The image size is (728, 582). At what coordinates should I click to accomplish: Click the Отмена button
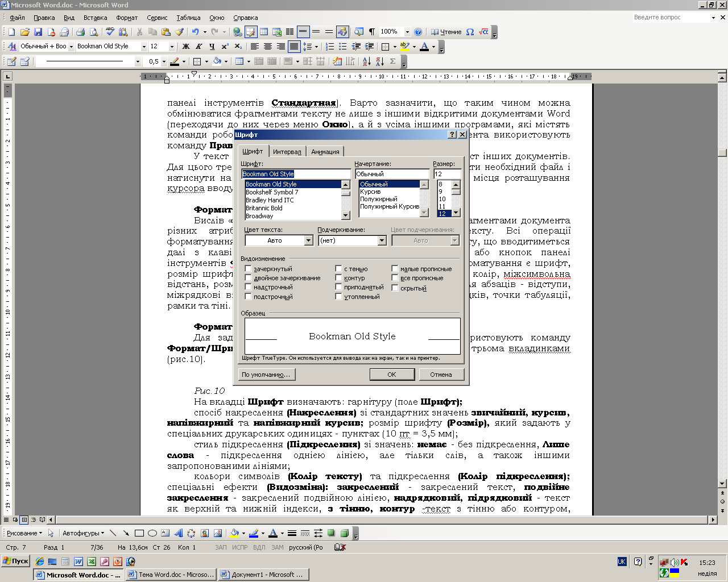[441, 375]
